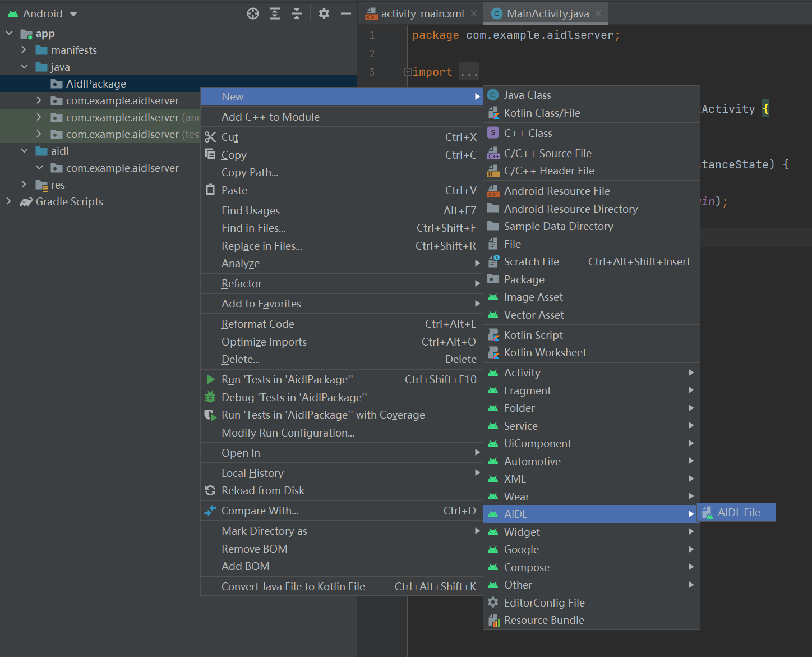
Task: Open project view settings gear
Action: pos(324,13)
